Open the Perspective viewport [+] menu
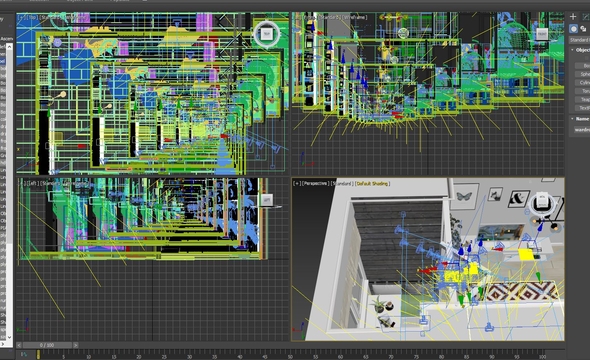Image resolution: width=590 pixels, height=360 pixels. (x=297, y=184)
